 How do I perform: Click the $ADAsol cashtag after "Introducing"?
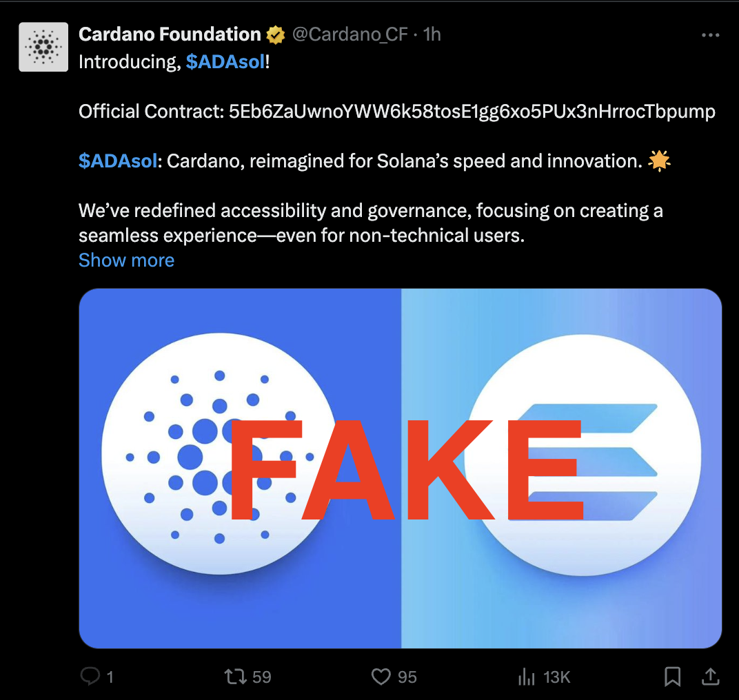(225, 62)
